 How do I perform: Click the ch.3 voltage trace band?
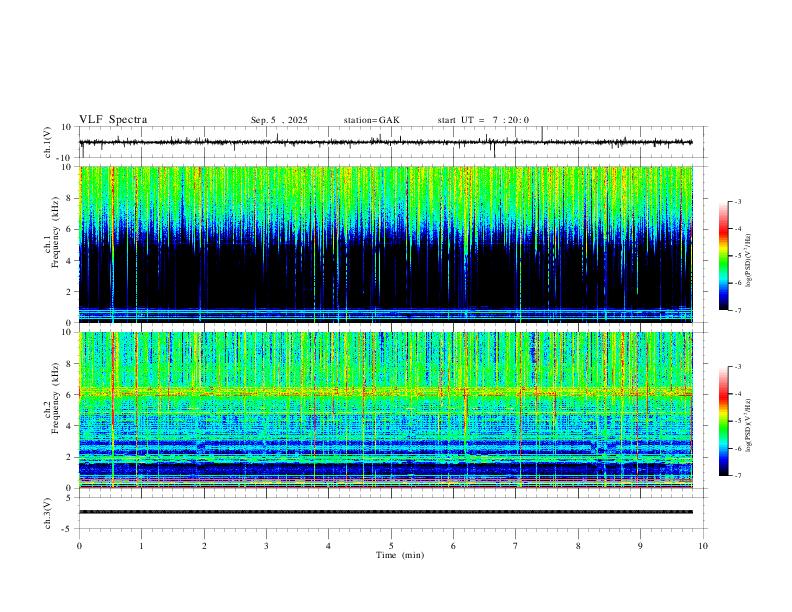[385, 512]
